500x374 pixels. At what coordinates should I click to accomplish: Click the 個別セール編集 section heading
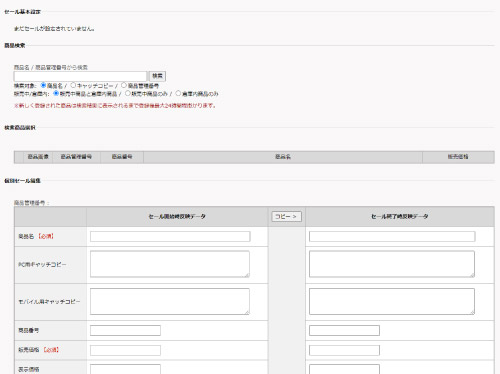tap(22, 181)
